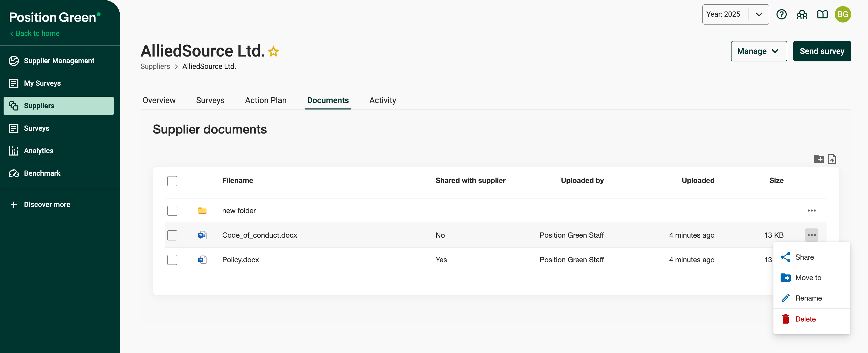Screen dimensions: 868x353
Task: Click the Send survey button
Action: pos(821,51)
